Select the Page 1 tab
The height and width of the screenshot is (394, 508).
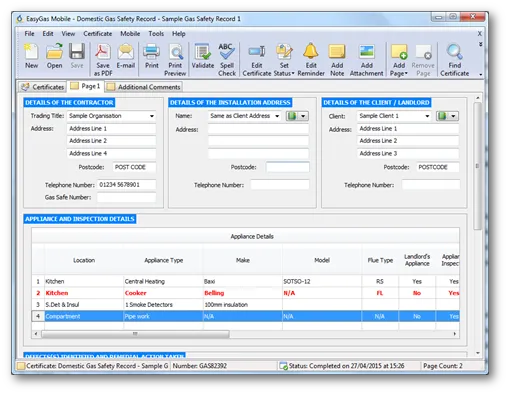click(x=85, y=86)
